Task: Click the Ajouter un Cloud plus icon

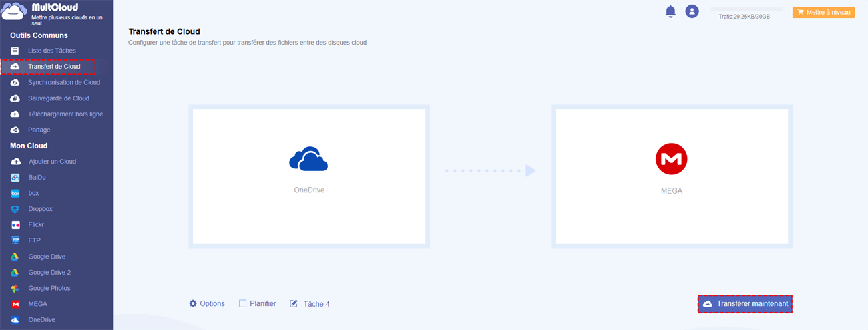Action: [15, 162]
